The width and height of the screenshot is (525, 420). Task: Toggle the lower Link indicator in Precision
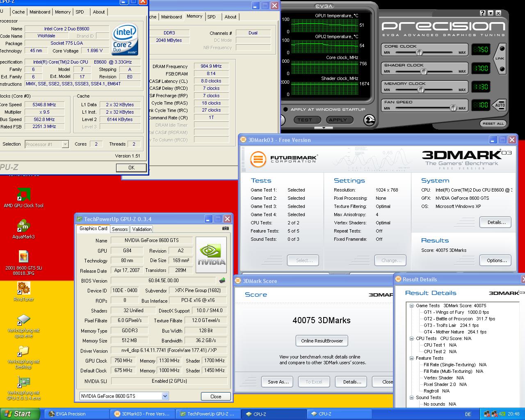pos(502,69)
